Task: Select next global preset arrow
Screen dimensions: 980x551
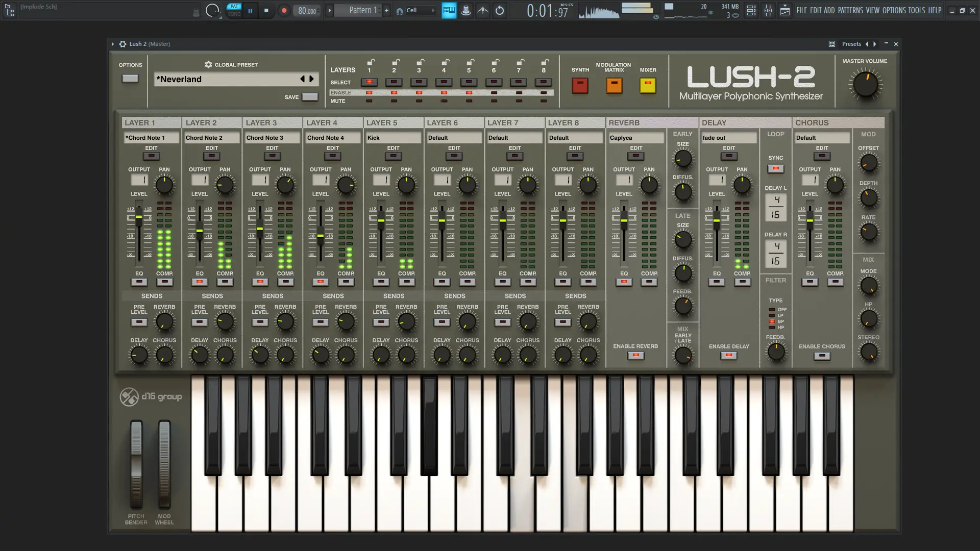Action: coord(312,79)
